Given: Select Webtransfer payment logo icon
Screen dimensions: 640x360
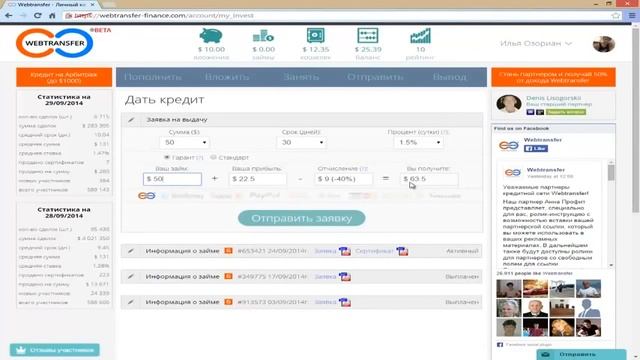Looking at the screenshot, I should pyautogui.click(x=147, y=196).
